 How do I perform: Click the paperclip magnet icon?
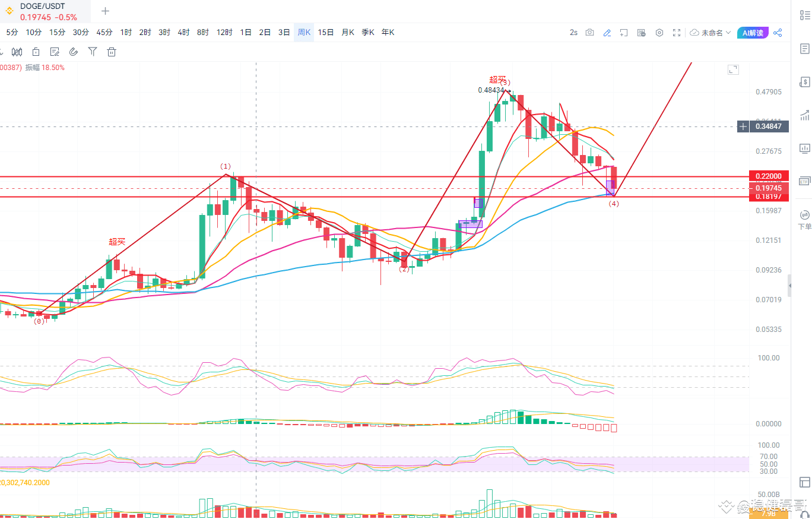pyautogui.click(x=74, y=52)
